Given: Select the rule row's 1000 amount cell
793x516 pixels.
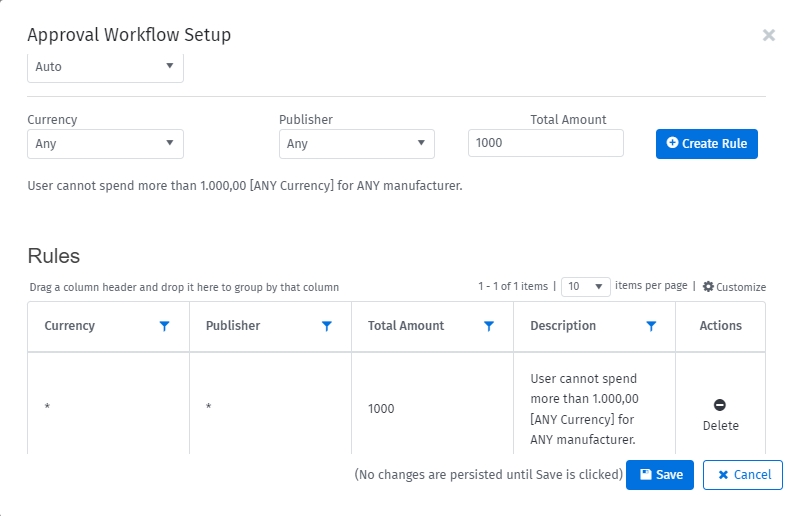Looking at the screenshot, I should pos(381,409).
